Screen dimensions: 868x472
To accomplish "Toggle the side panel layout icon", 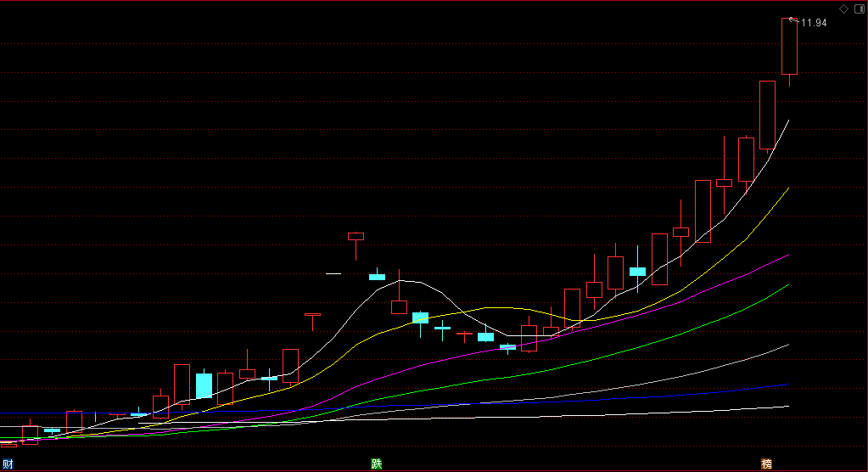I will pos(860,8).
